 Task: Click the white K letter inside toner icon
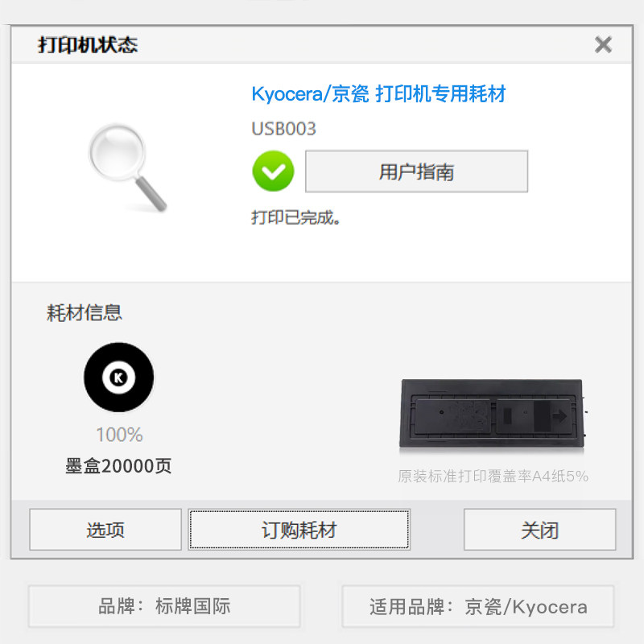coord(118,377)
